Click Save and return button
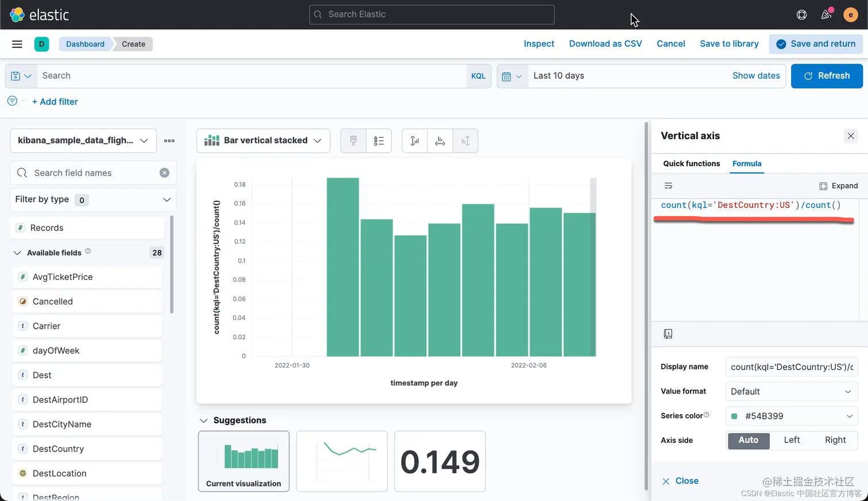The image size is (868, 501). [816, 44]
